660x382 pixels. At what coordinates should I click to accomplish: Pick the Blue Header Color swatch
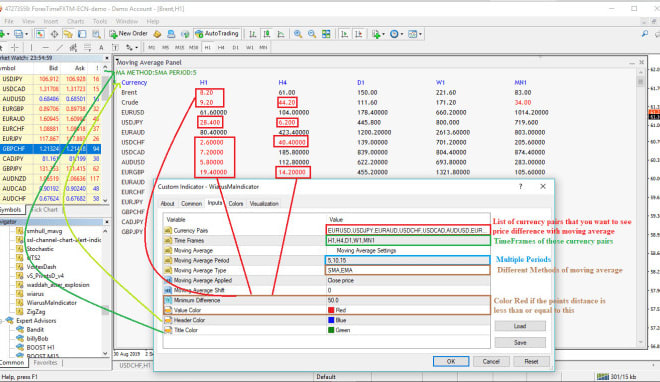point(331,320)
